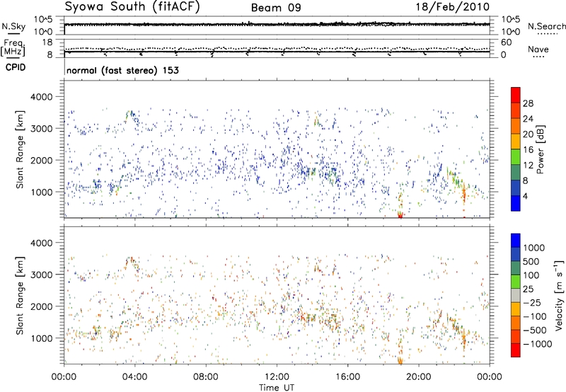The image size is (566, 392).
Task: Click the '10^0' tick beside N.Search
Action: coord(511,32)
